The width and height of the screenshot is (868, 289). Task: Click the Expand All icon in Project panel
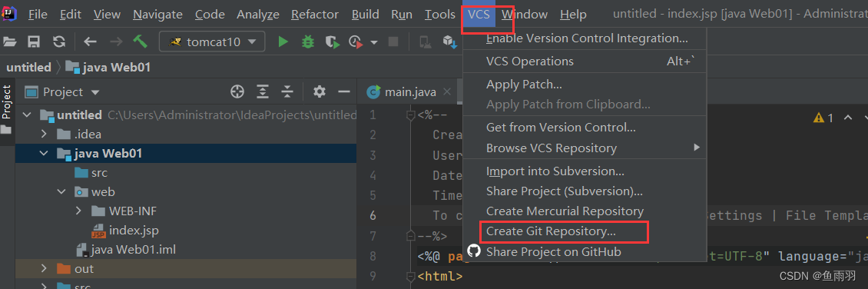263,92
